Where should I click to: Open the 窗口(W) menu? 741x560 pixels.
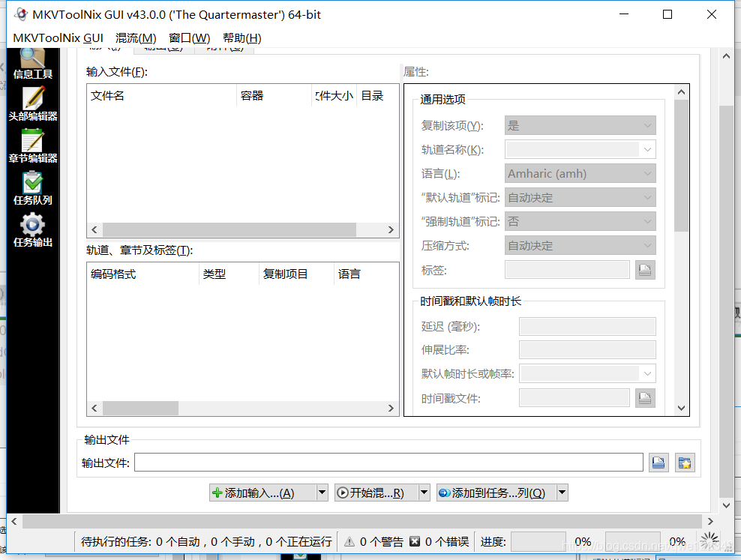[190, 38]
